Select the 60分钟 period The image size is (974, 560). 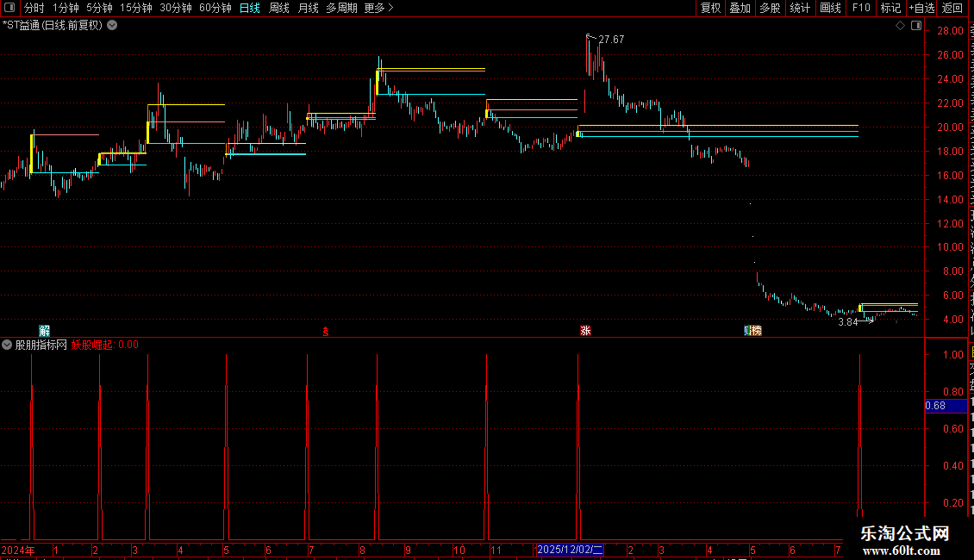pyautogui.click(x=215, y=8)
